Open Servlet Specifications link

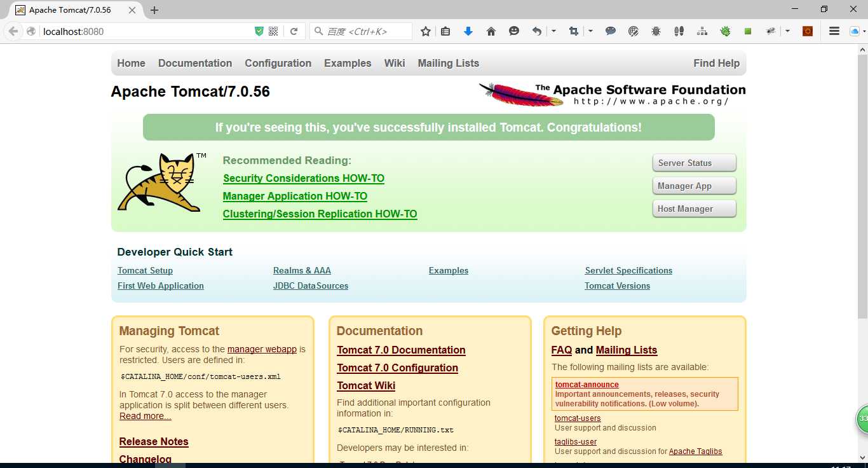pyautogui.click(x=628, y=270)
